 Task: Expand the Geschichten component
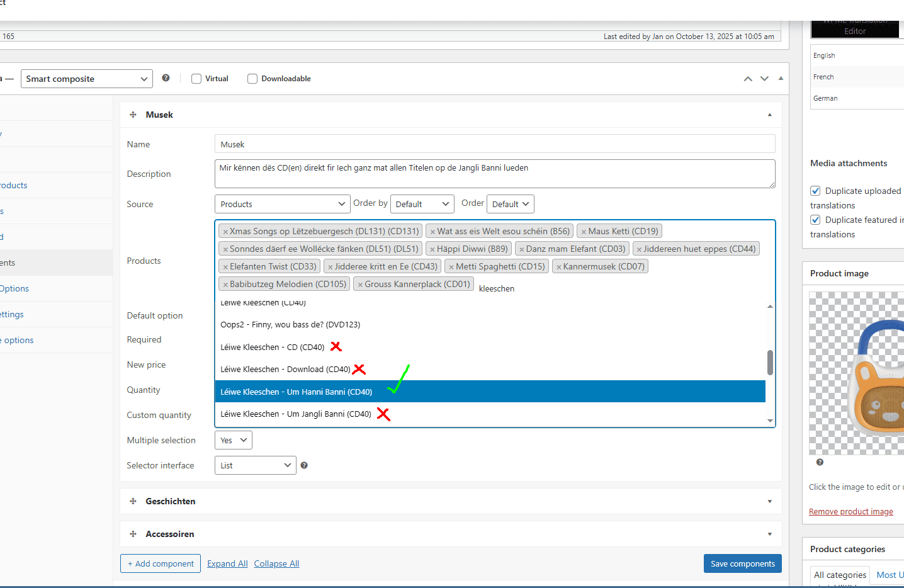(x=769, y=501)
